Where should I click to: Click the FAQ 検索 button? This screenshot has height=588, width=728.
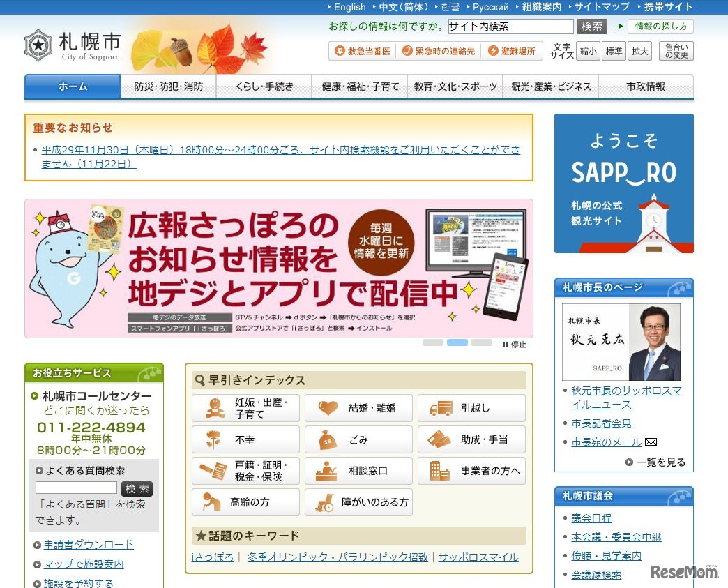click(x=137, y=489)
